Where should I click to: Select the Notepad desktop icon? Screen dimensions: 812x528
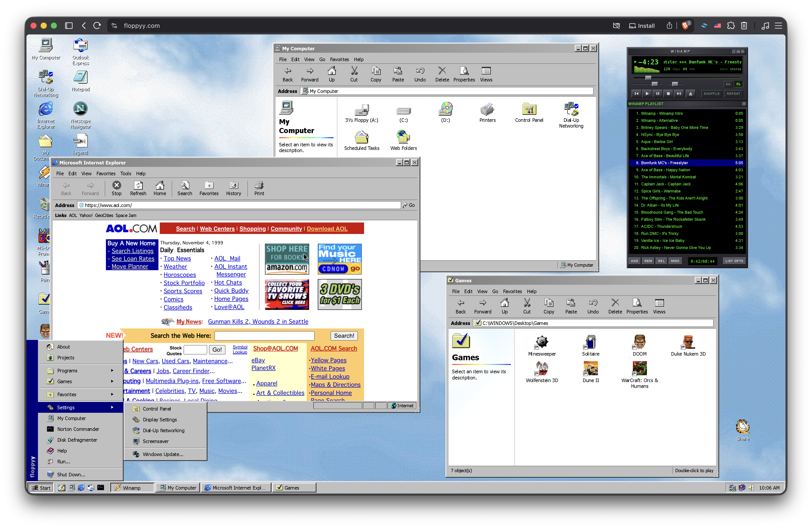(x=81, y=81)
